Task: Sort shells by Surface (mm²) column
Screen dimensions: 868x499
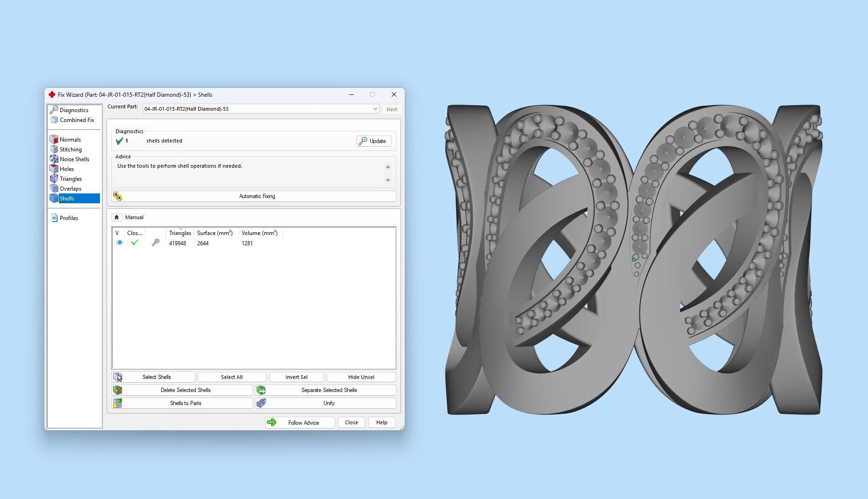Action: click(215, 233)
